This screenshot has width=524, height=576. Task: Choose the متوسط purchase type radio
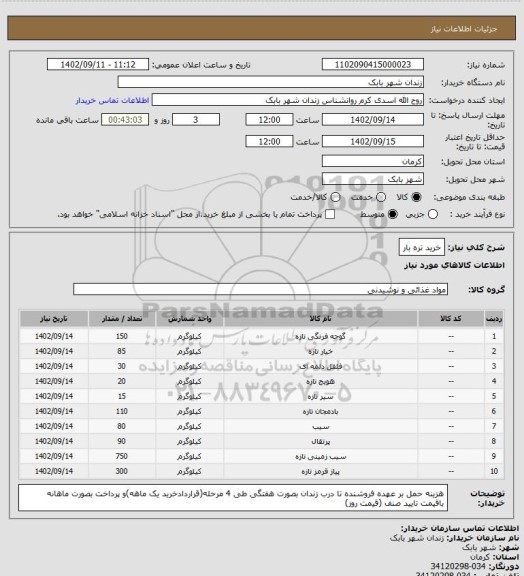point(393,214)
